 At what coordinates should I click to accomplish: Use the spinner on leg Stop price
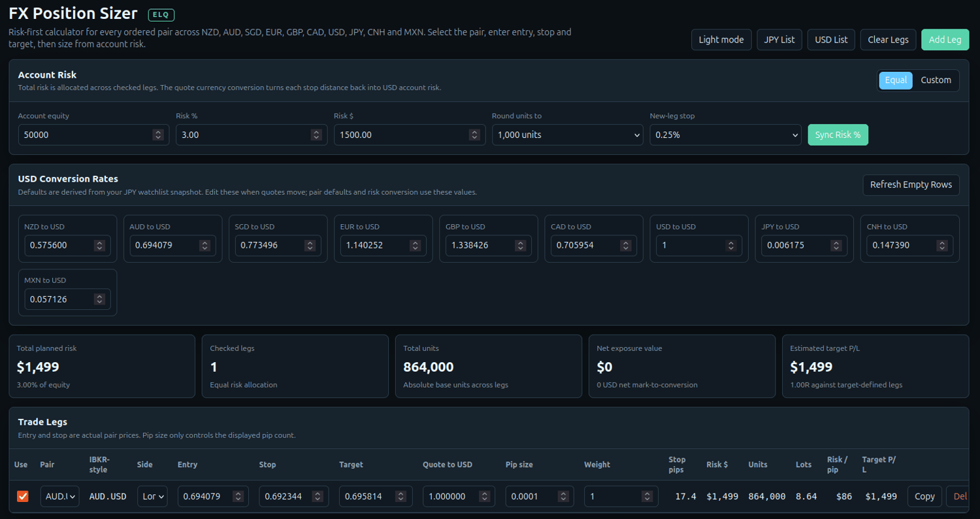319,496
